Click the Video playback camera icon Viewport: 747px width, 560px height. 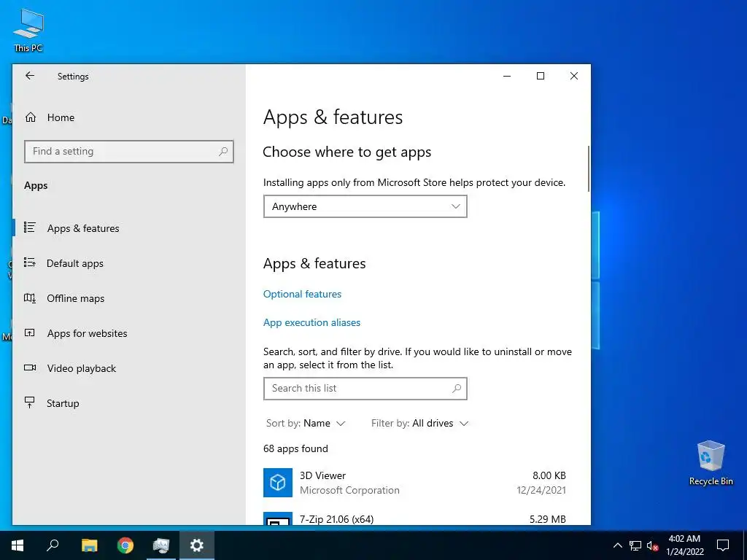coord(30,367)
